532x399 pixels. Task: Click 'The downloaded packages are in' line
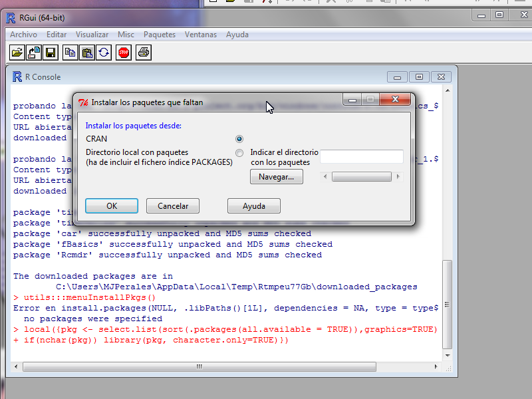coord(93,276)
